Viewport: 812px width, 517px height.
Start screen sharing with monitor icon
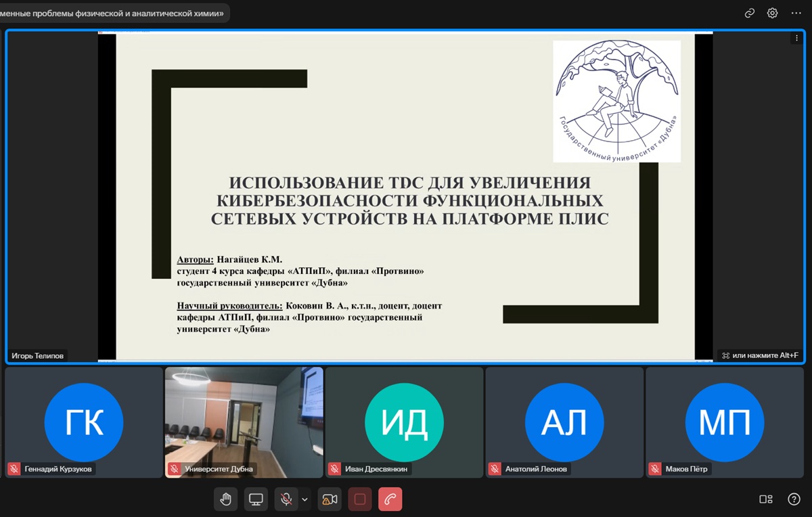click(x=256, y=499)
